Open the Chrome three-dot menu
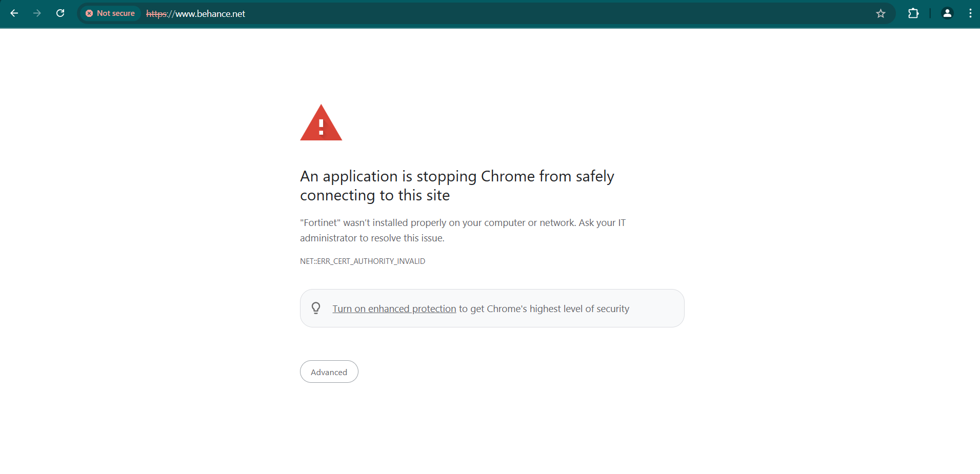 970,13
